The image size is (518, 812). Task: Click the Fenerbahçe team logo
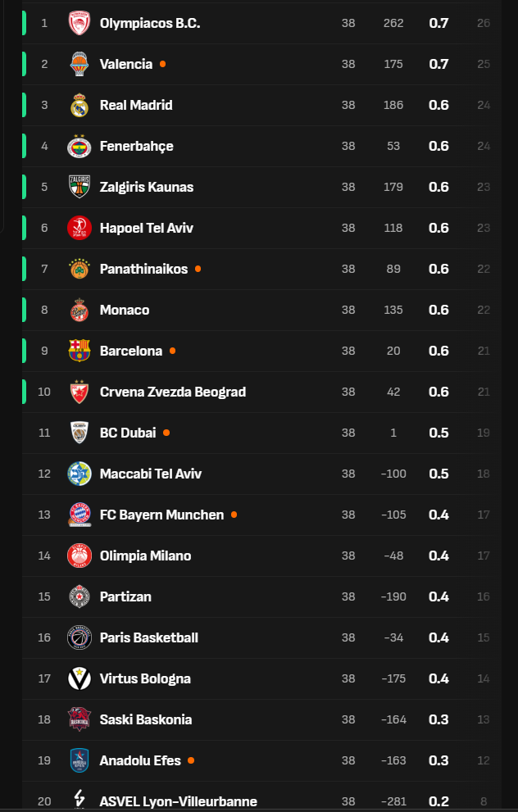pyautogui.click(x=79, y=146)
